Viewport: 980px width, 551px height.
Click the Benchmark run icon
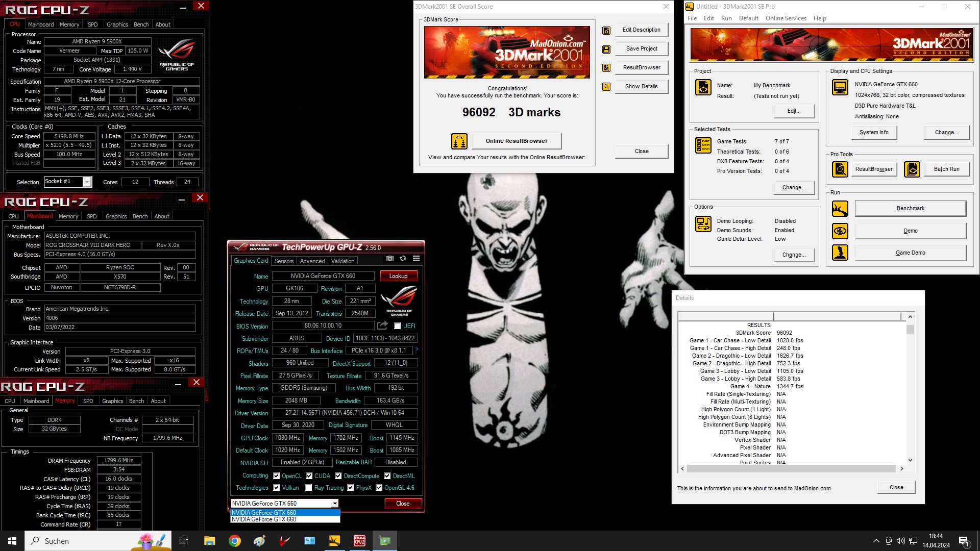[840, 209]
